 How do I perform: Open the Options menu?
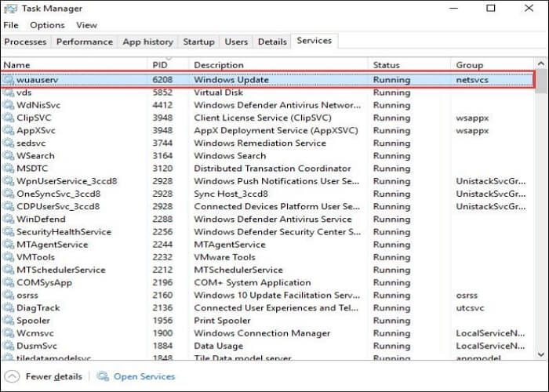(47, 25)
